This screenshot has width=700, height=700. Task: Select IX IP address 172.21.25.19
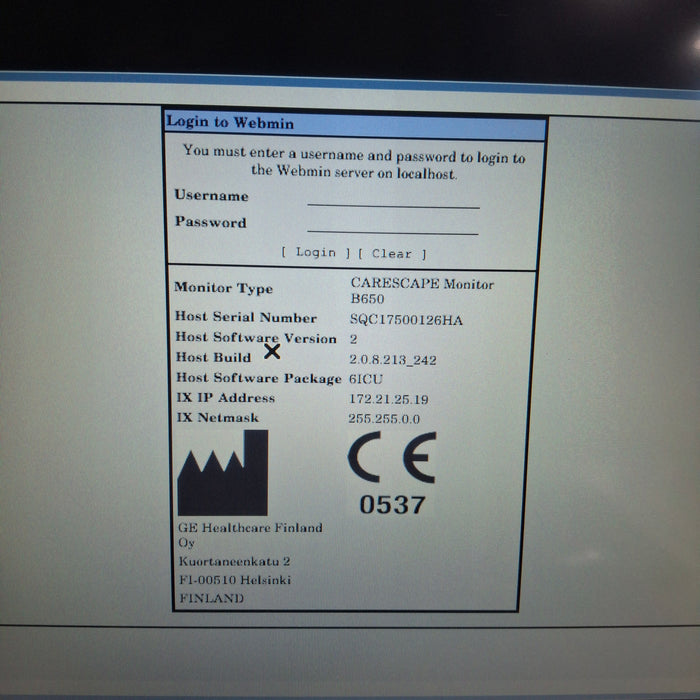(388, 399)
